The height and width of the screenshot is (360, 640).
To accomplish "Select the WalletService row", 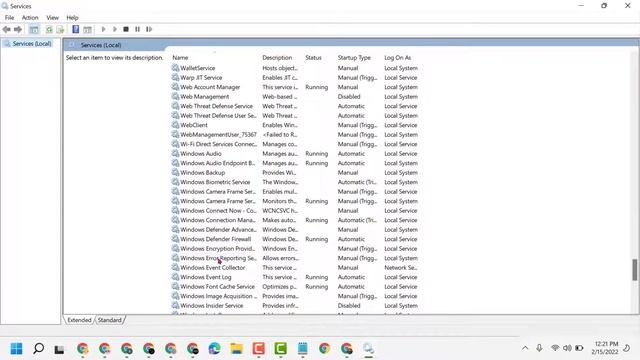I will [295, 68].
